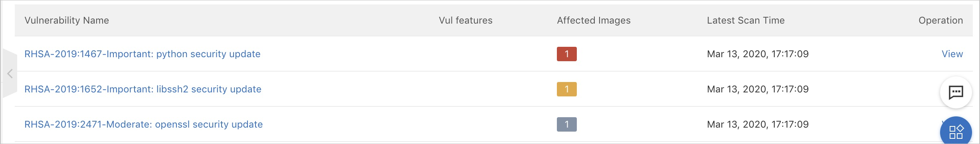Select the python row scan timestamp
980x144 pixels.
tap(758, 54)
